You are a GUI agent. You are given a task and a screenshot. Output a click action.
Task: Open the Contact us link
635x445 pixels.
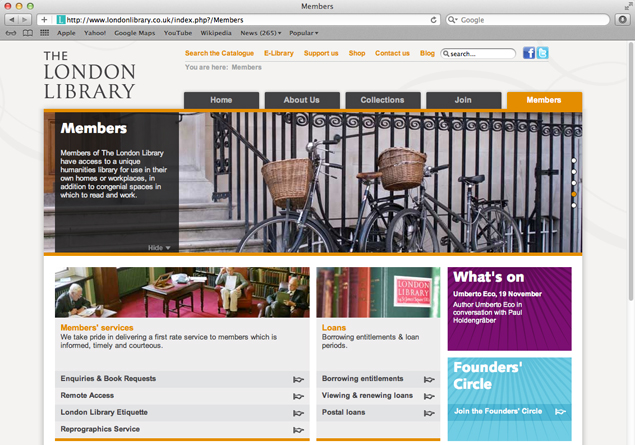click(x=392, y=53)
